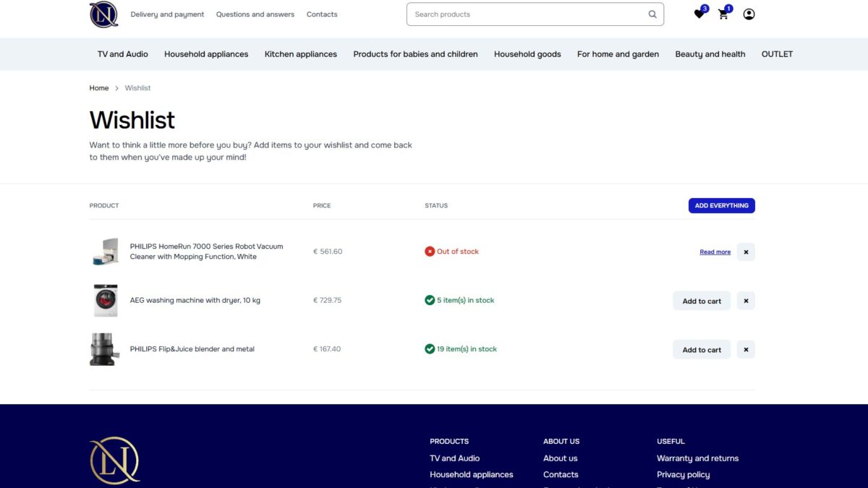Image resolution: width=868 pixels, height=488 pixels.
Task: Click the Out of stock status
Action: tap(451, 252)
